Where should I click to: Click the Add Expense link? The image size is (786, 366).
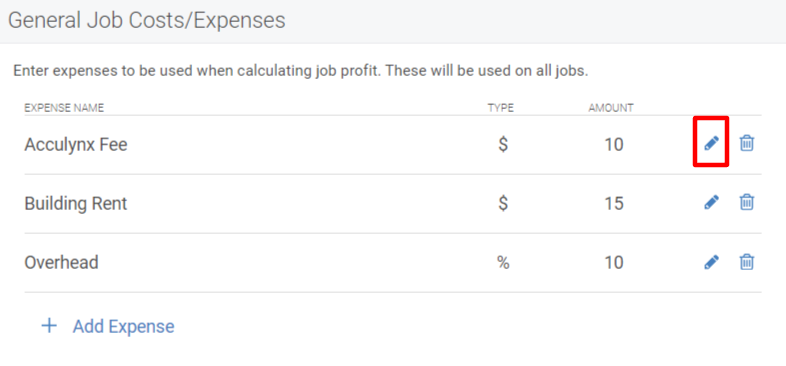[x=123, y=326]
